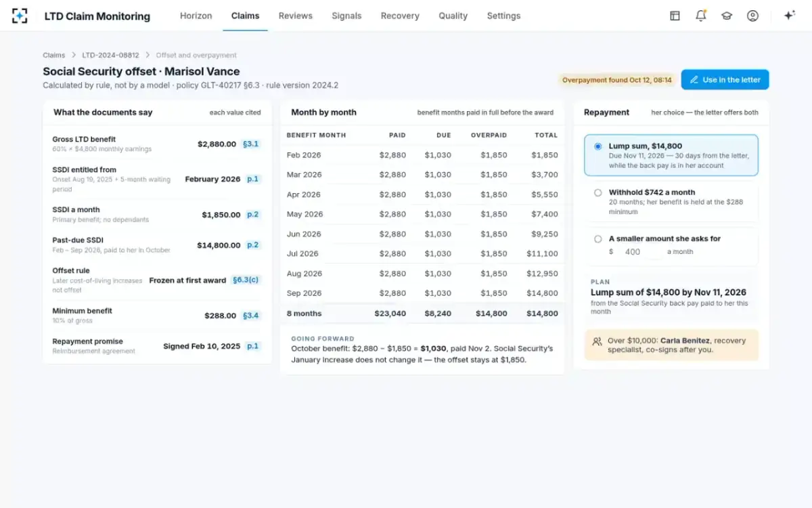
Task: Click Carla Benitez name in co-sign notice
Action: pos(685,341)
